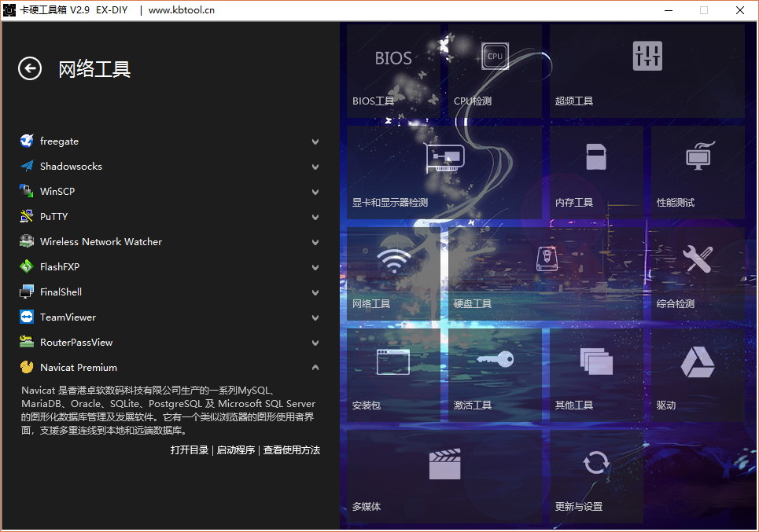This screenshot has height=532, width=759.
Task: Select the 多媒体 tile
Action: [x=444, y=476]
